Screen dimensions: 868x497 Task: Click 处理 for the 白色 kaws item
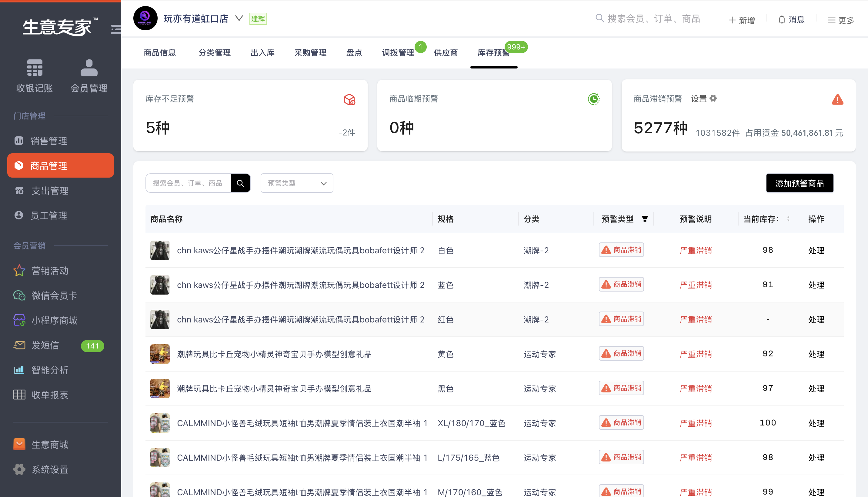816,250
